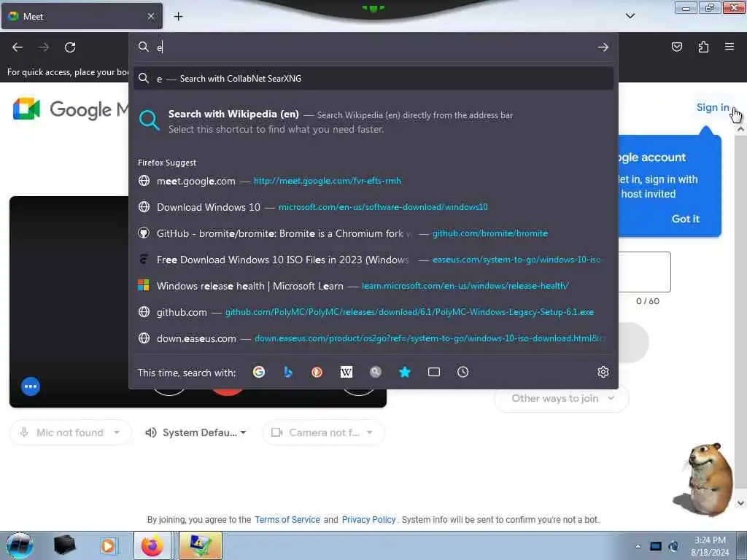Search this time with SearXNG magnifier icon
Viewport: 747px width, 560px height.
point(376,372)
